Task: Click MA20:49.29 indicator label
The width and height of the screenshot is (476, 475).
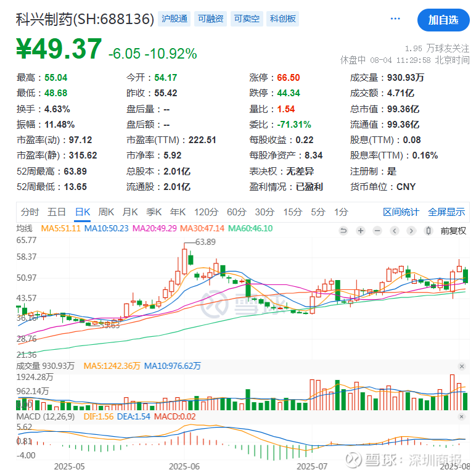Action: 155,228
